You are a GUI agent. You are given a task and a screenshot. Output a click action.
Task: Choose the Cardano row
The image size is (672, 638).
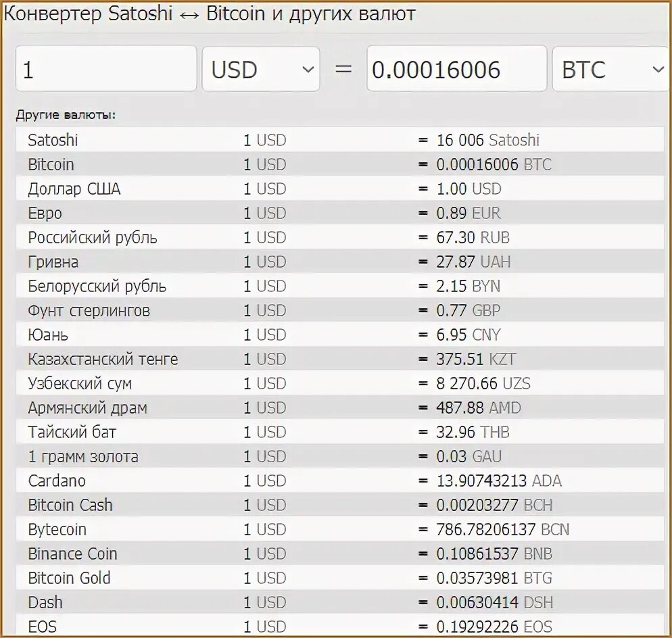pos(340,481)
